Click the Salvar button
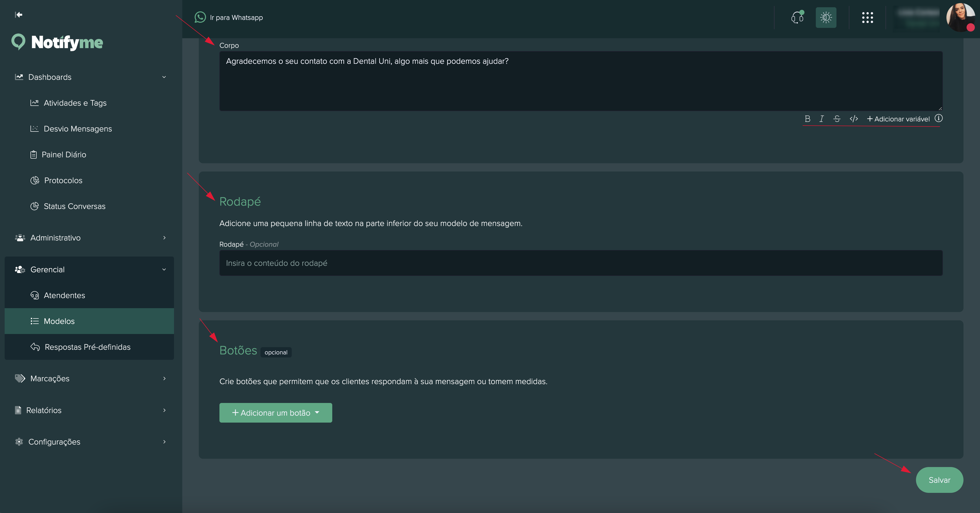The image size is (980, 513). [939, 480]
